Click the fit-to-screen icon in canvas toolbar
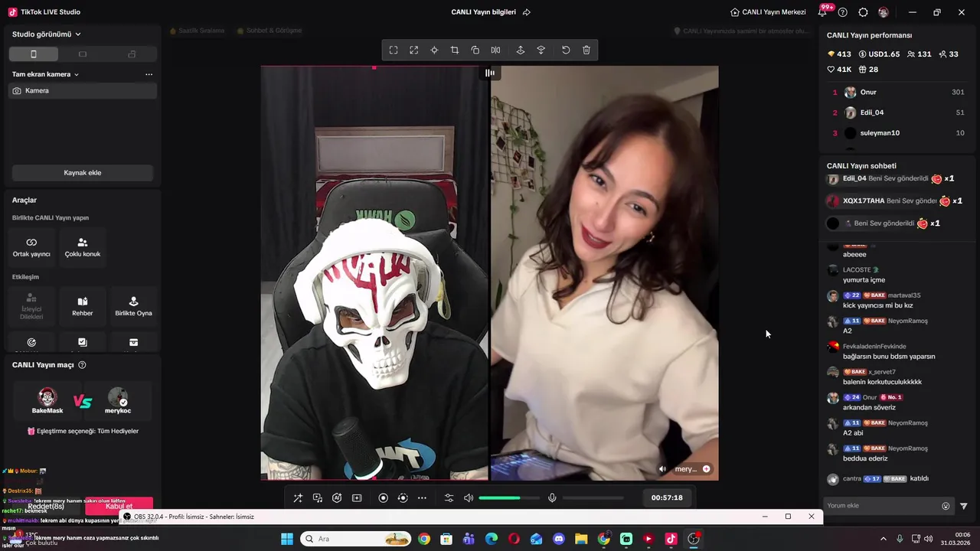This screenshot has width=980, height=551. pyautogui.click(x=394, y=50)
